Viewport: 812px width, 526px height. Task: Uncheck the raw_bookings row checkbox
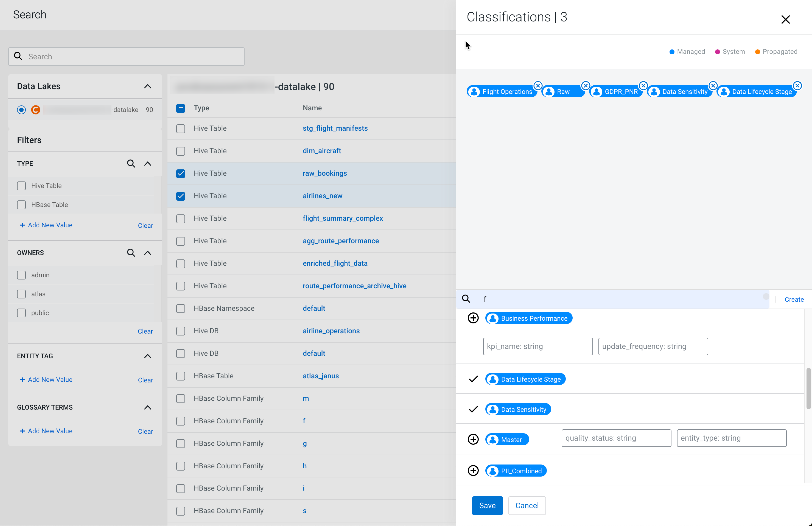[x=180, y=174]
